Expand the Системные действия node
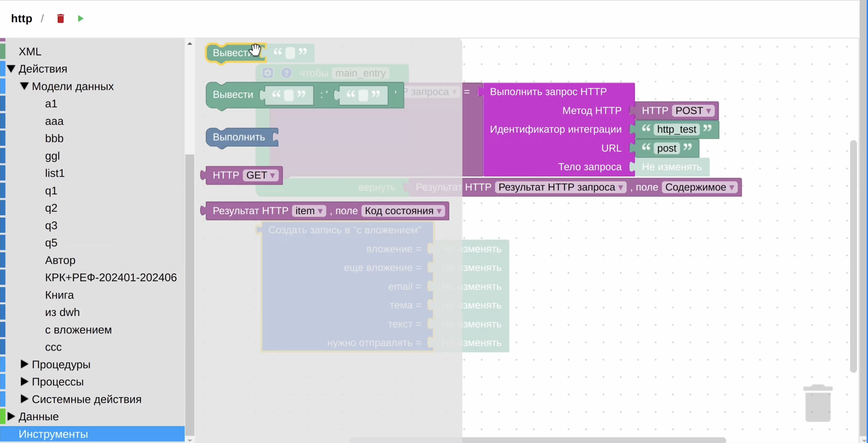Viewport: 868px width, 443px height. coord(24,399)
